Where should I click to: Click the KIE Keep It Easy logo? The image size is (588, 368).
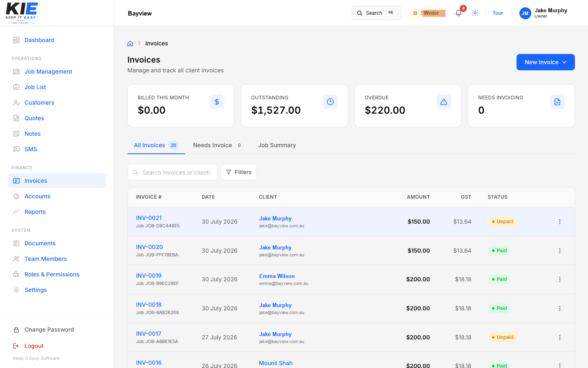coord(22,13)
